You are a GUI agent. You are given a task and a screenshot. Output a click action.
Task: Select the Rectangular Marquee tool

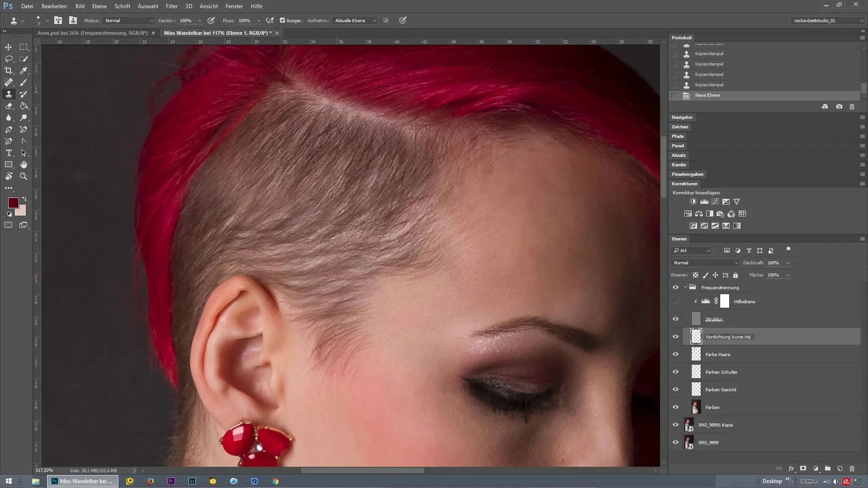coord(24,47)
